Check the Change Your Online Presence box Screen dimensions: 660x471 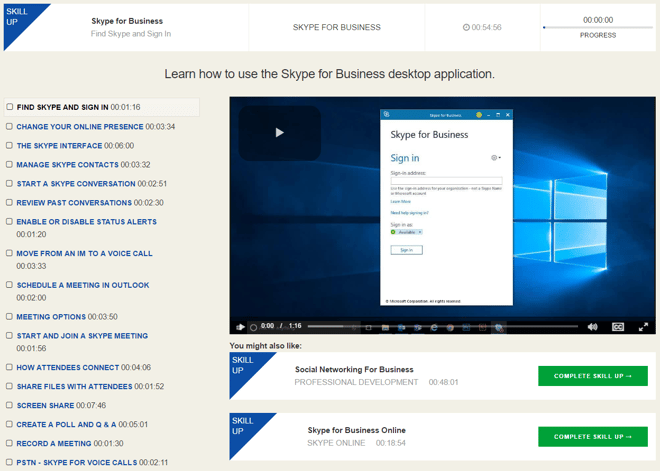9,126
